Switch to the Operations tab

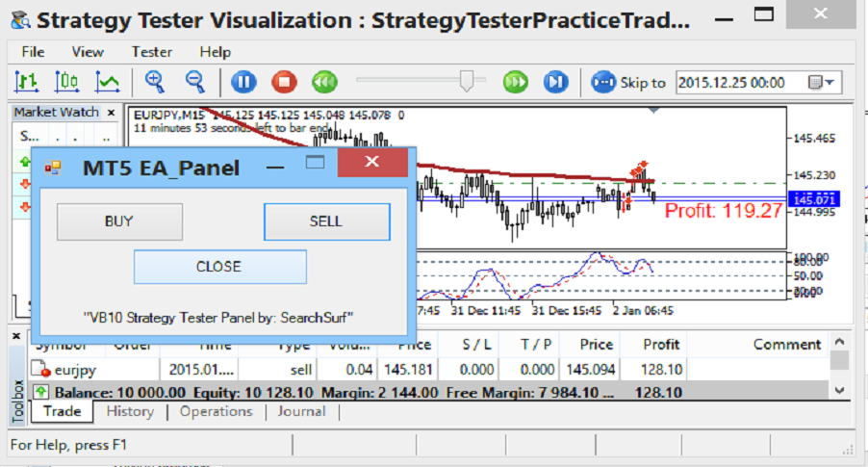pos(216,411)
